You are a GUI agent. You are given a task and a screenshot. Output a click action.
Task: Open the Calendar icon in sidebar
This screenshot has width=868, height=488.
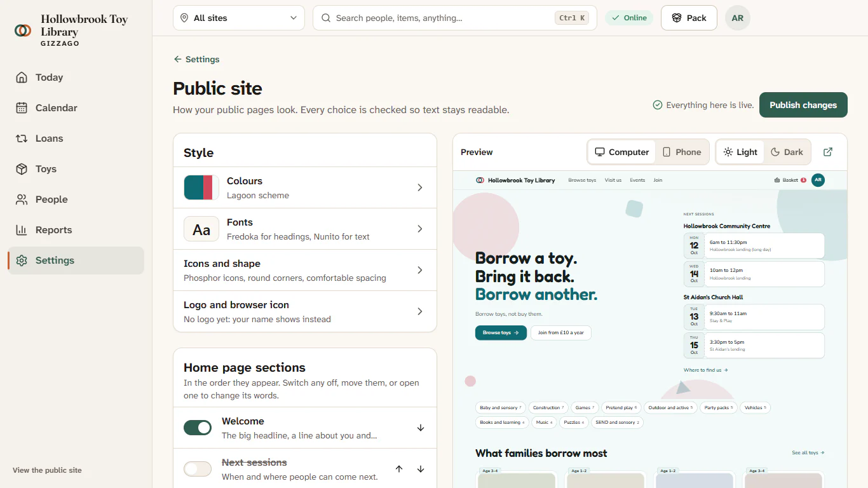click(22, 108)
